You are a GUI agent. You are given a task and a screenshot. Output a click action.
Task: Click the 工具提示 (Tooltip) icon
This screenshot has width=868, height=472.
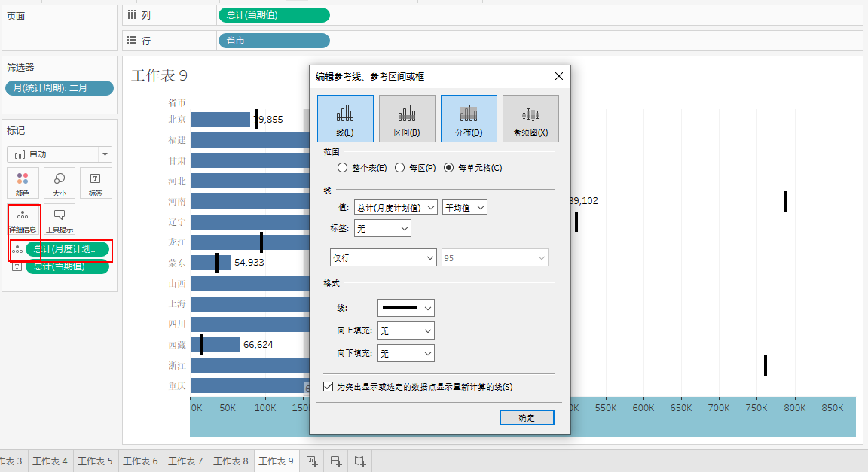point(59,218)
